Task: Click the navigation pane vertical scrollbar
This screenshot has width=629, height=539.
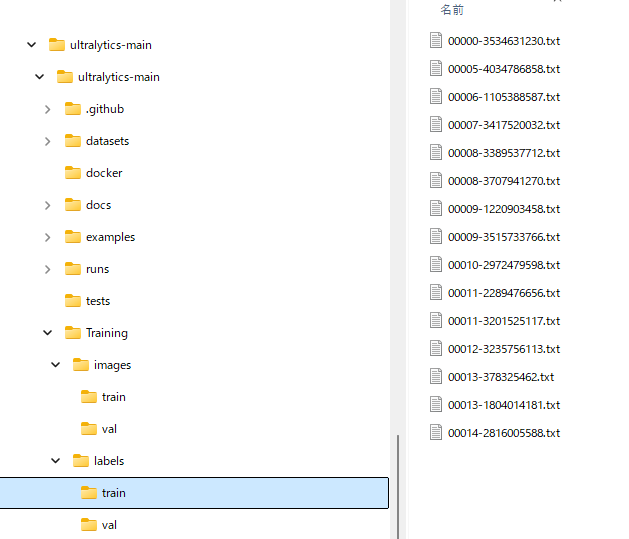Action: (398, 486)
